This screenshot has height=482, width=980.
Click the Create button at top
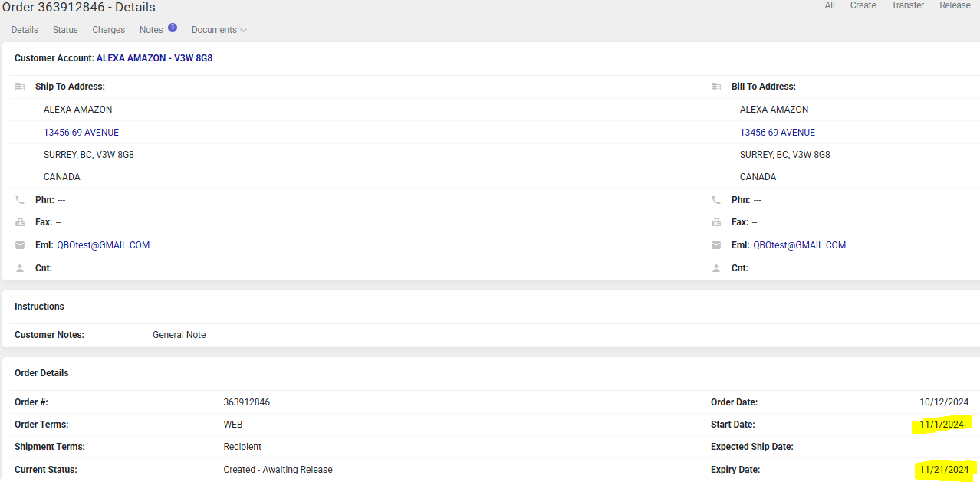pyautogui.click(x=863, y=5)
